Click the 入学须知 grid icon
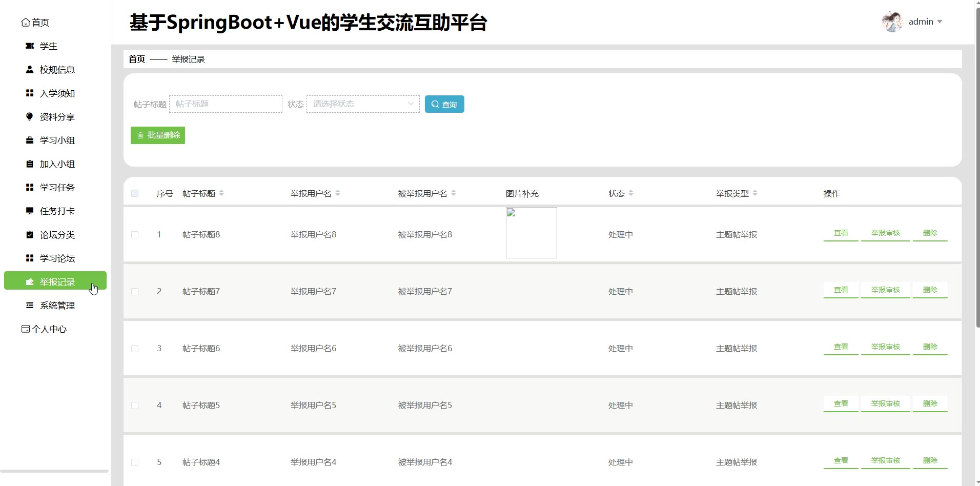The image size is (980, 486). [30, 93]
